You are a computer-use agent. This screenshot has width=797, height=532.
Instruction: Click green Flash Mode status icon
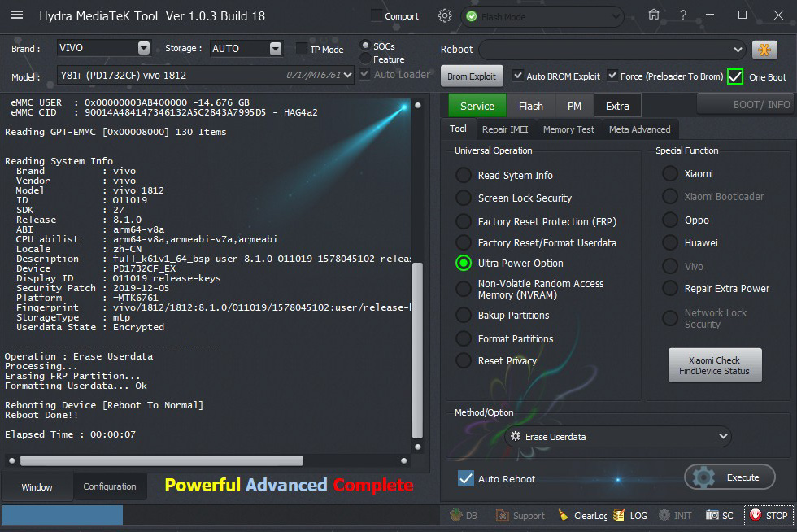[x=472, y=17]
